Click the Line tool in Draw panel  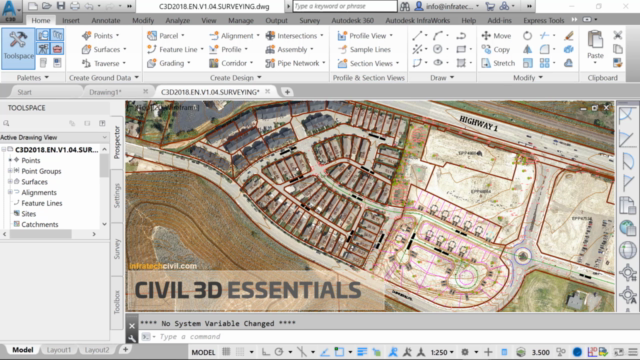pos(417,36)
